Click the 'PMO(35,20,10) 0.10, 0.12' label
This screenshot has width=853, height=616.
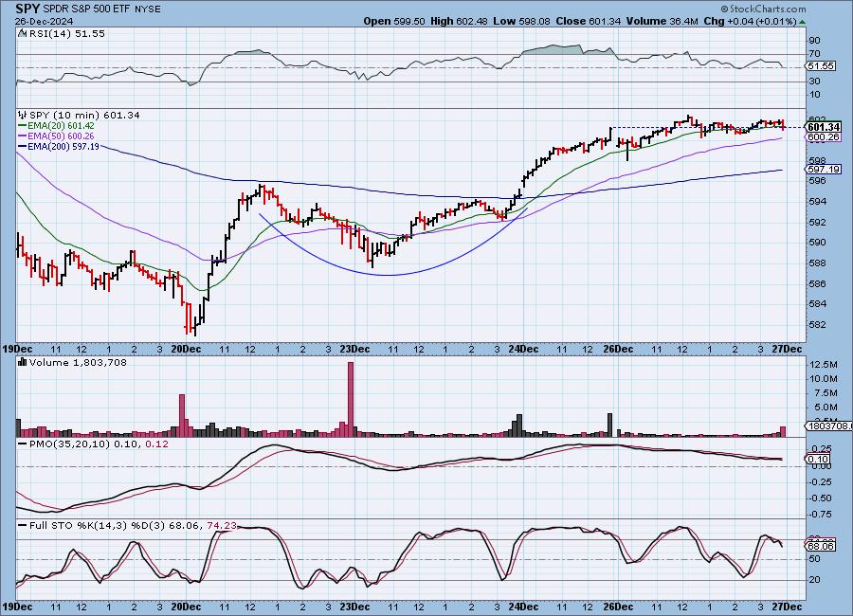pos(99,444)
